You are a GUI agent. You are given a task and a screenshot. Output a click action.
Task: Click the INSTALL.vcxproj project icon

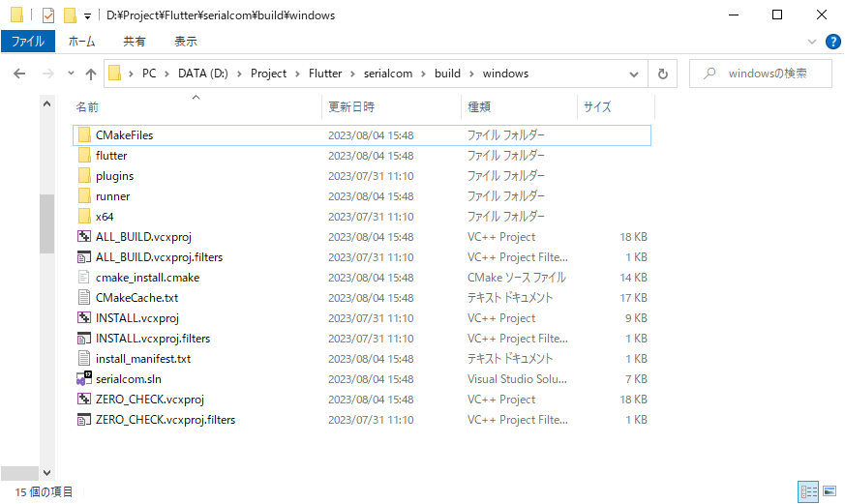pyautogui.click(x=84, y=318)
